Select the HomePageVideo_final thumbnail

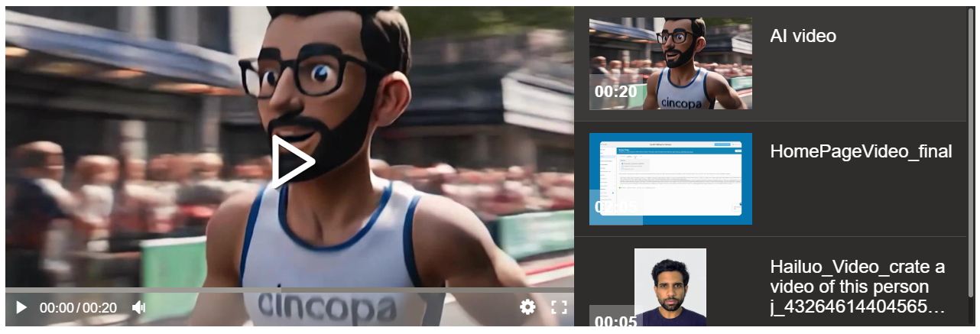(670, 179)
